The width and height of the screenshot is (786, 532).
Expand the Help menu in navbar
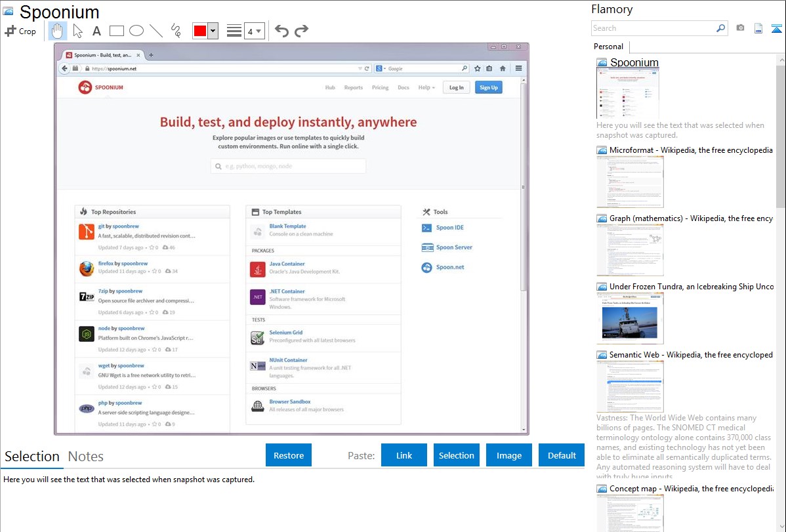tap(426, 87)
